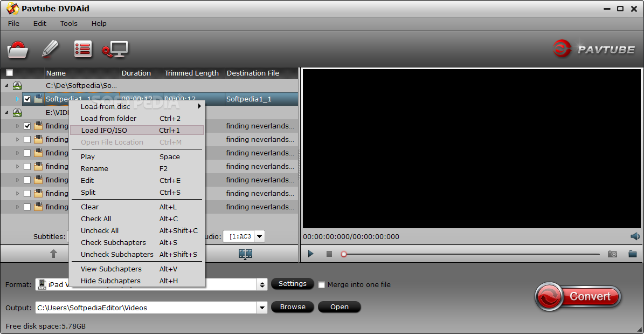The image size is (644, 334).
Task: Click the Settings button
Action: tap(293, 284)
